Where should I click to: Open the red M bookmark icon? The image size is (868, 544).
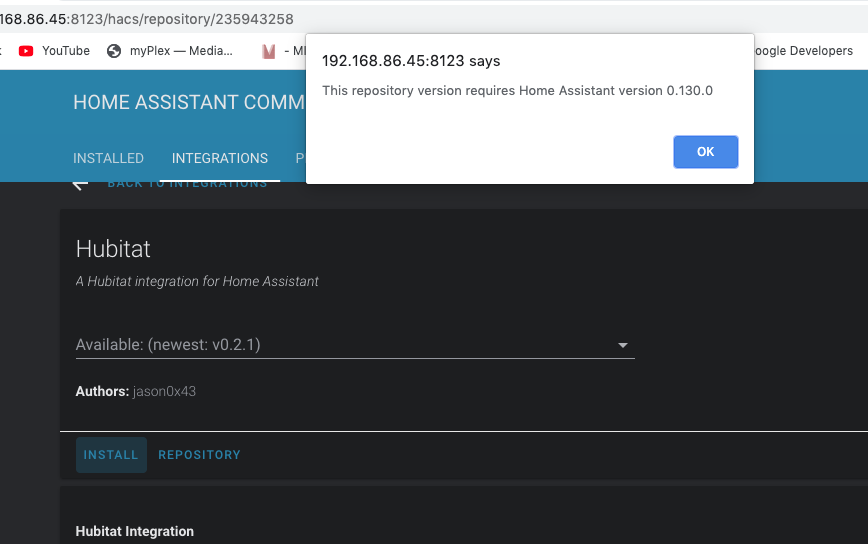pos(268,51)
